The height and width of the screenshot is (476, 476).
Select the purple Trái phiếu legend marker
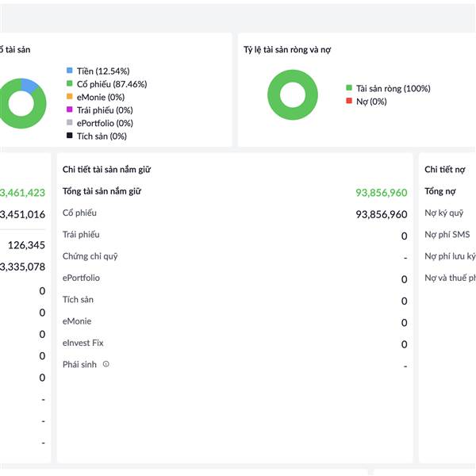(70, 110)
